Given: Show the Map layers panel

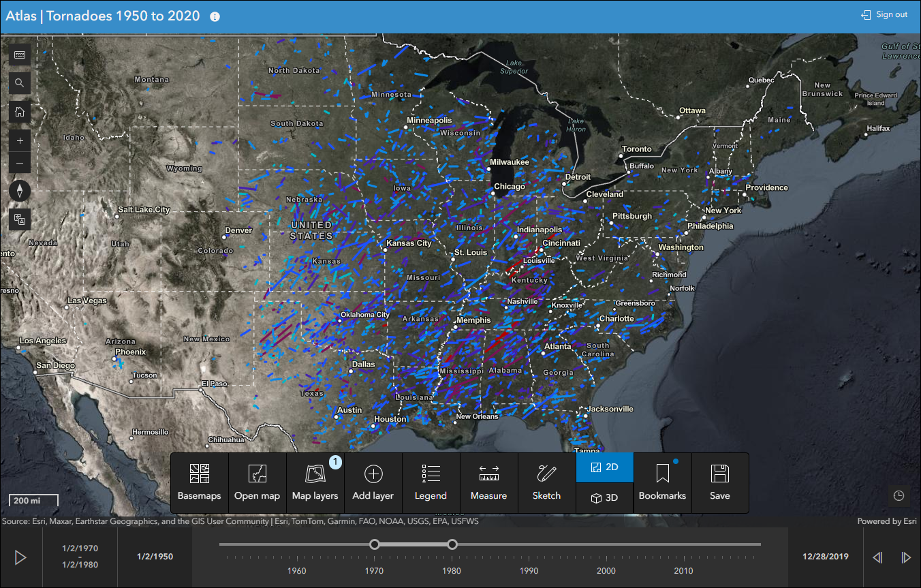Looking at the screenshot, I should click(x=315, y=483).
